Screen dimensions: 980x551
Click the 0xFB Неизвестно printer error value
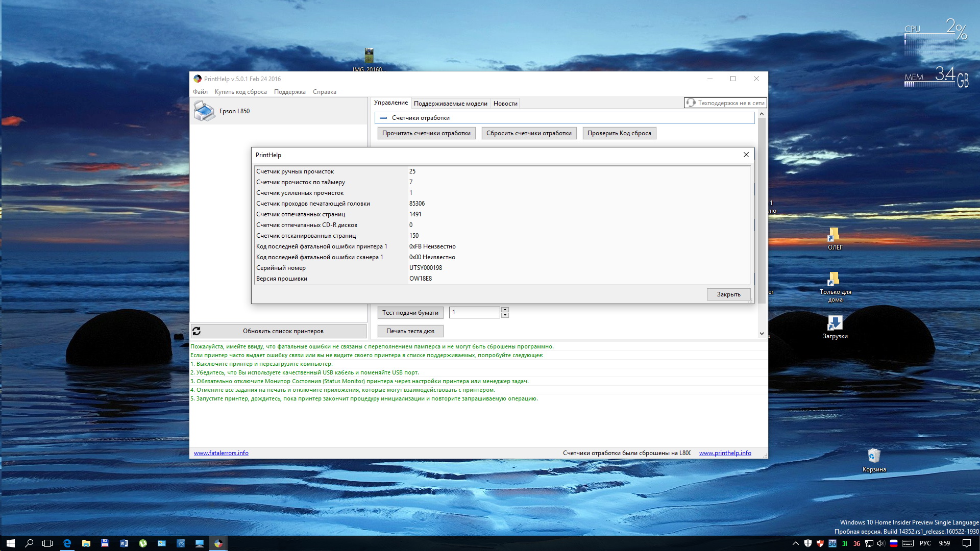coord(432,246)
